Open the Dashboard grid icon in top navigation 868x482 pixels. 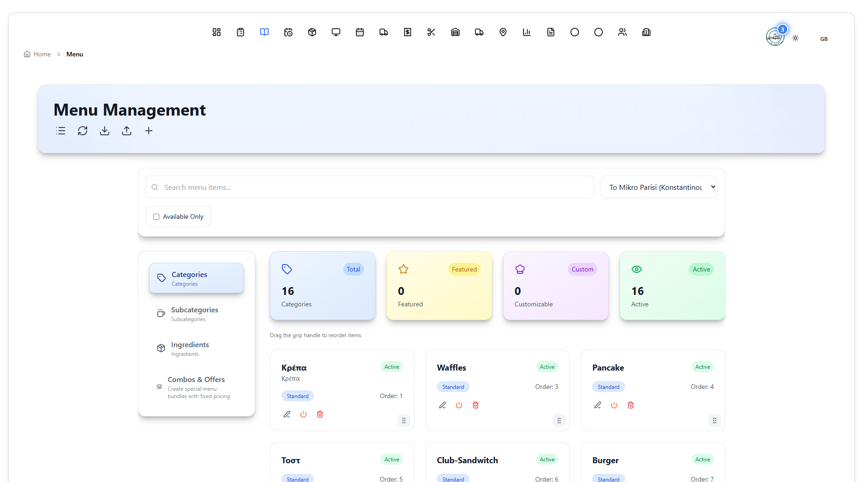click(216, 32)
